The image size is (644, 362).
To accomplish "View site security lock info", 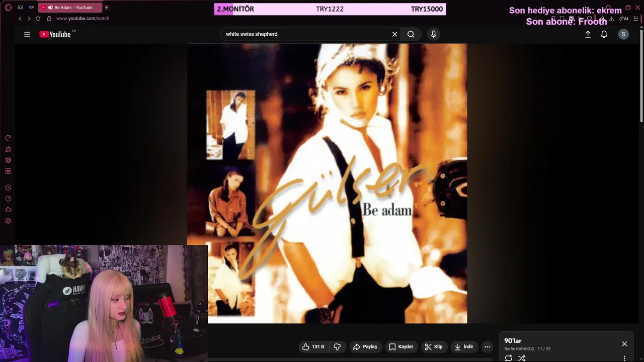I will click(49, 19).
